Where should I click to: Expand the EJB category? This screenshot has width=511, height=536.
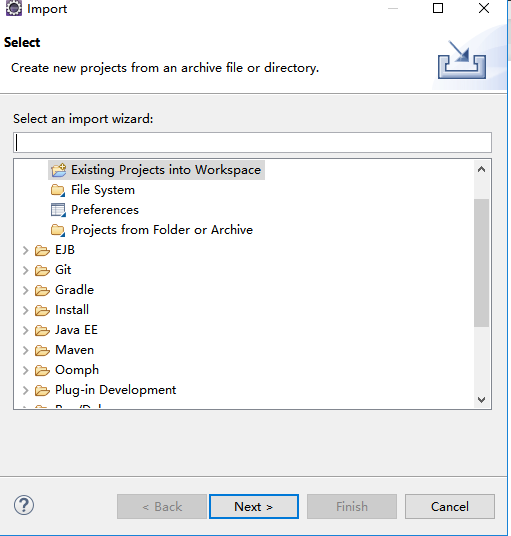[25, 250]
